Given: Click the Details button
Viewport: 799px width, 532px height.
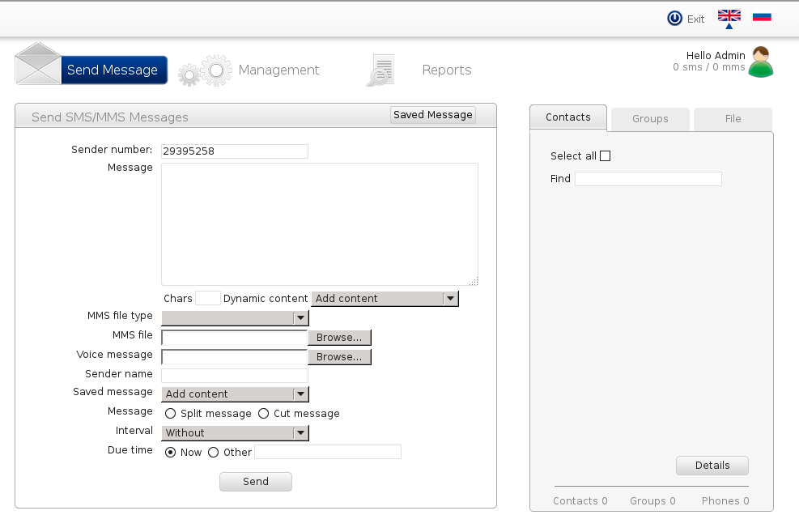Looking at the screenshot, I should [712, 466].
